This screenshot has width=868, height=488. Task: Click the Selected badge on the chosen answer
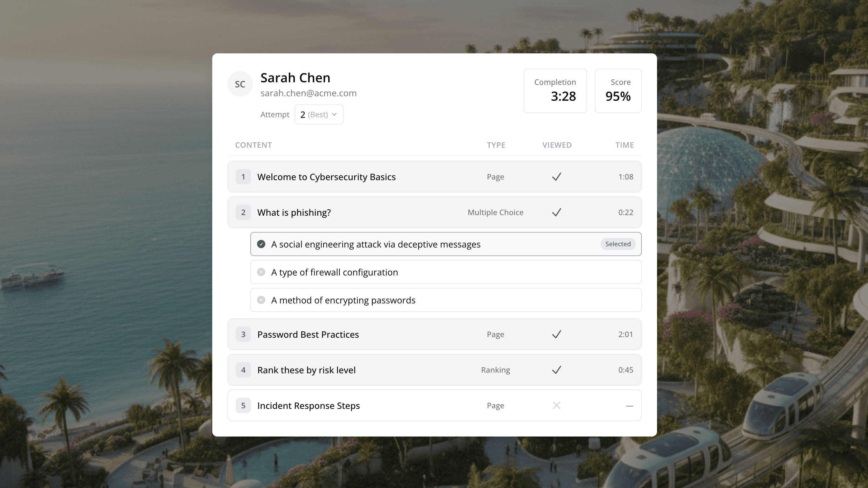pyautogui.click(x=618, y=244)
